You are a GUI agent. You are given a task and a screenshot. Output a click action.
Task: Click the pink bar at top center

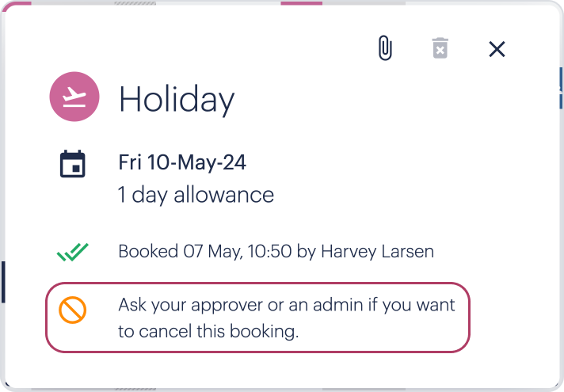point(302,3)
